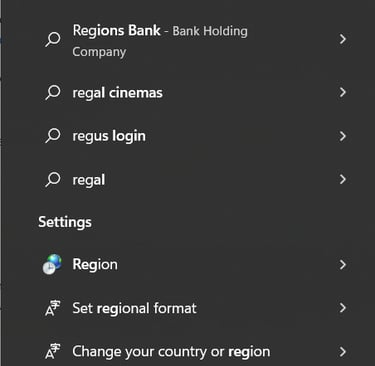
Task: Open the Region settings result
Action: point(195,265)
